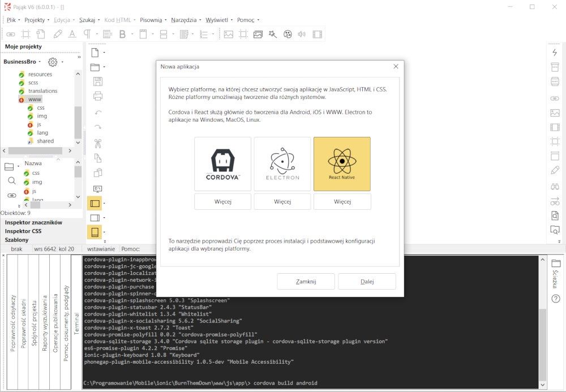566x392 pixels.
Task: Toggle the right panel layout icon
Action: click(95, 218)
